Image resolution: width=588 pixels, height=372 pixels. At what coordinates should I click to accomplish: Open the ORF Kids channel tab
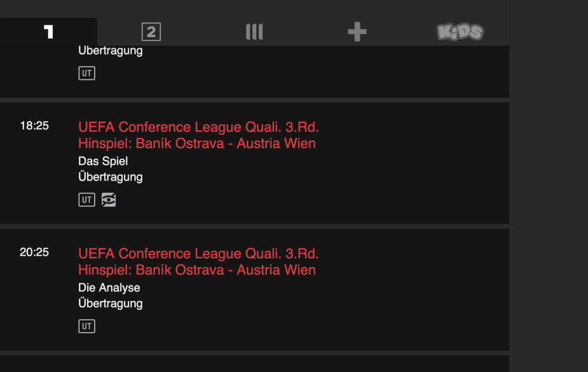(x=460, y=32)
